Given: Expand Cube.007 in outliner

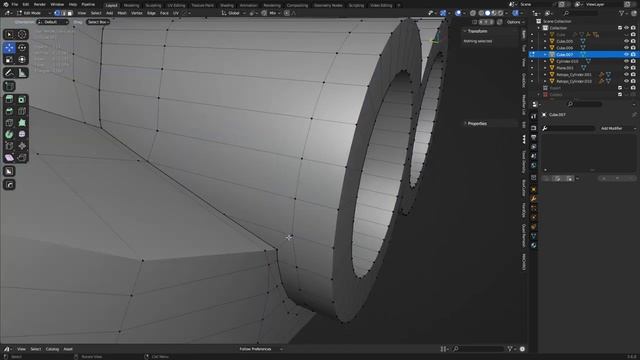Looking at the screenshot, I should (545, 54).
